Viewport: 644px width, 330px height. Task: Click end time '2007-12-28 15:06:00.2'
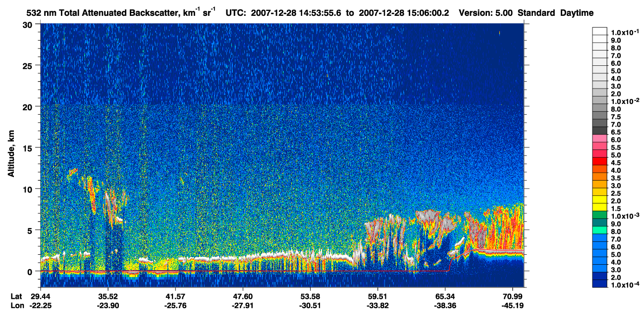pyautogui.click(x=404, y=13)
